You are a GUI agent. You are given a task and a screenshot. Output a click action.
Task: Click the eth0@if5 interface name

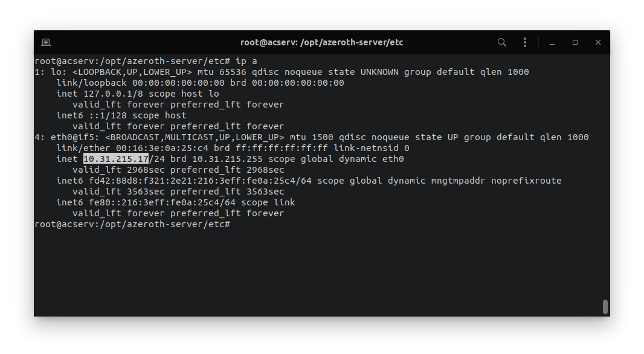pos(74,137)
